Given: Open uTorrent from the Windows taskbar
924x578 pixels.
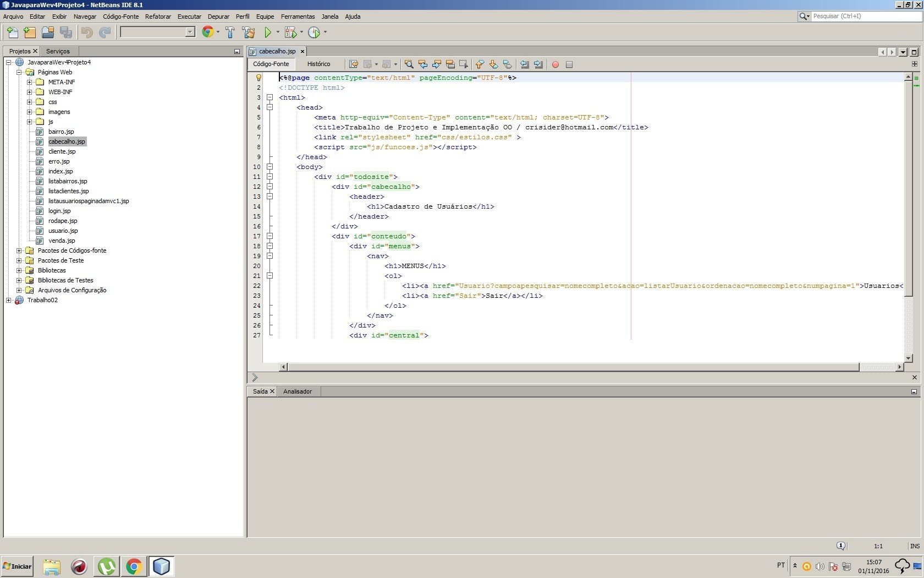Looking at the screenshot, I should (107, 566).
